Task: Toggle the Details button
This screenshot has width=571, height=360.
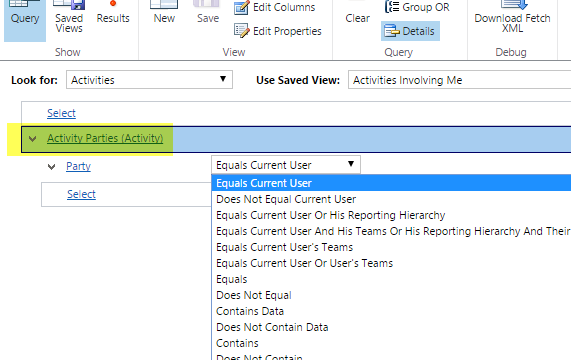Action: click(410, 31)
